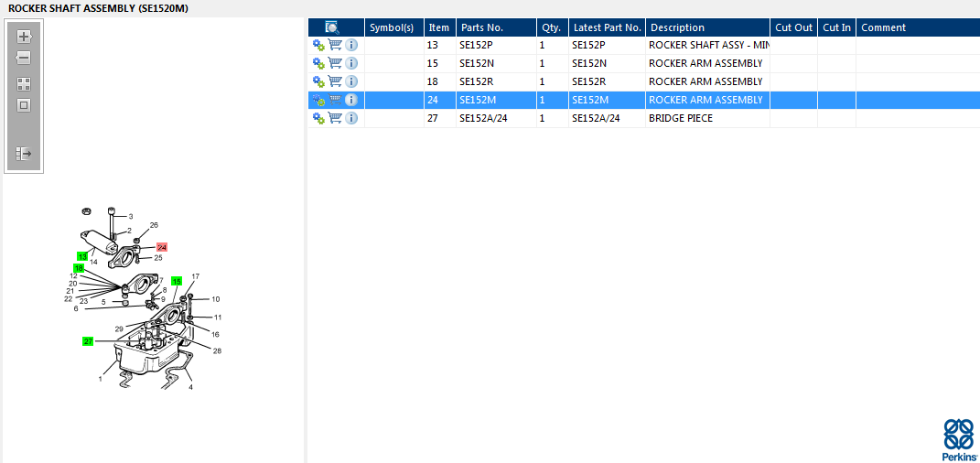Select green callout 13 on the diagram
This screenshot has width=980, height=463.
(82, 256)
